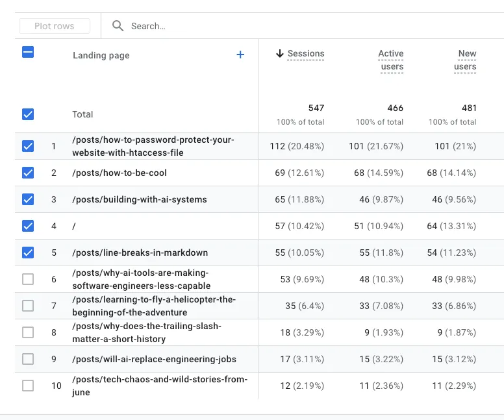Uncheck the htaccess password-protect row
Screen dimensions: 504x420
pyautogui.click(x=28, y=146)
